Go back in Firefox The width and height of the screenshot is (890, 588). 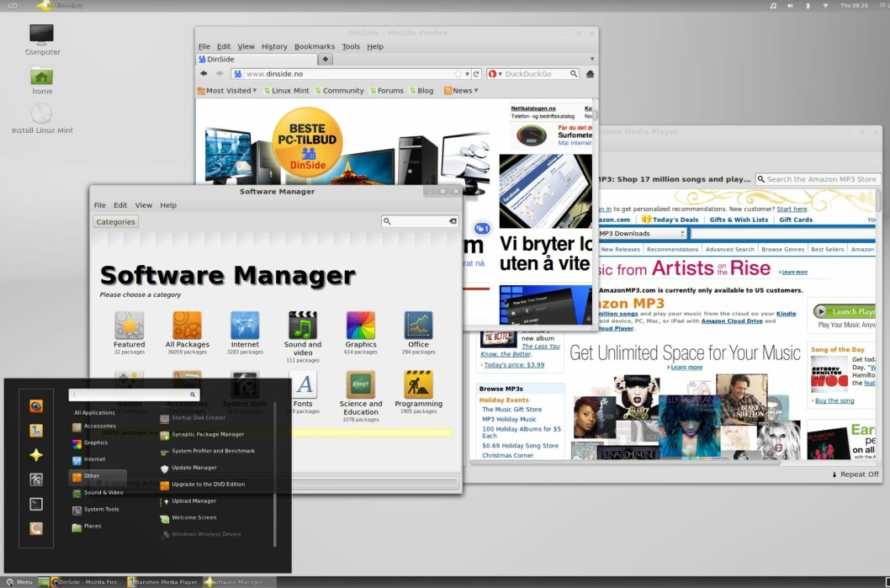click(204, 74)
